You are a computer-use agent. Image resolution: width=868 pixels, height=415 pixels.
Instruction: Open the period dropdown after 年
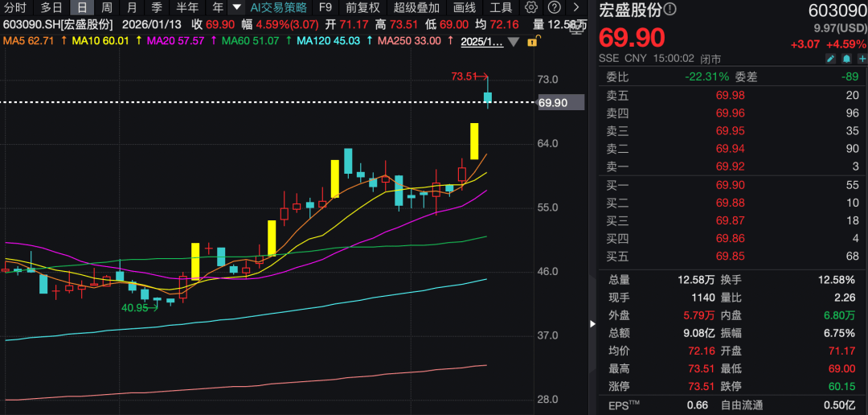[x=235, y=7]
